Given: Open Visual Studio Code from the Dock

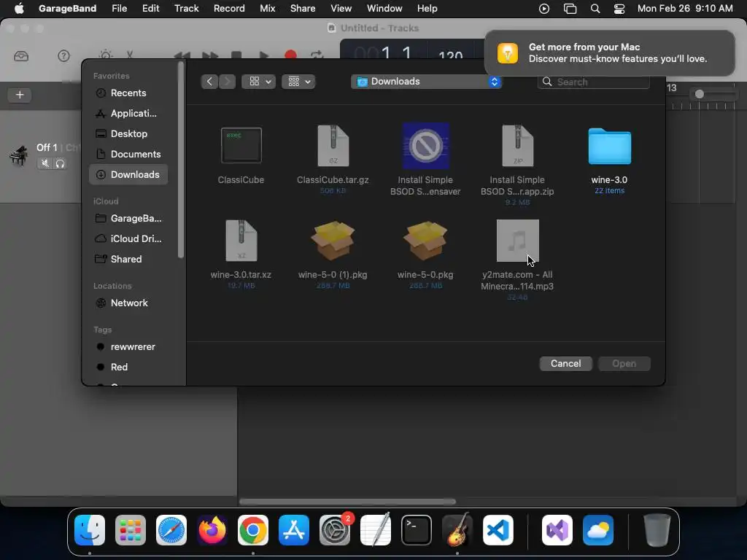Looking at the screenshot, I should coord(498,530).
